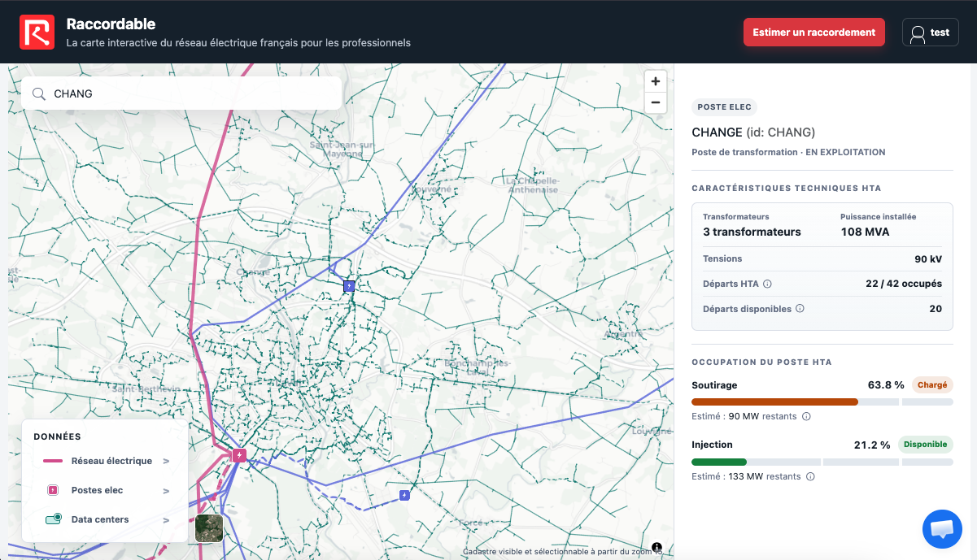Click the DONNÉES legend heading
Image resolution: width=977 pixels, height=560 pixels.
point(57,436)
